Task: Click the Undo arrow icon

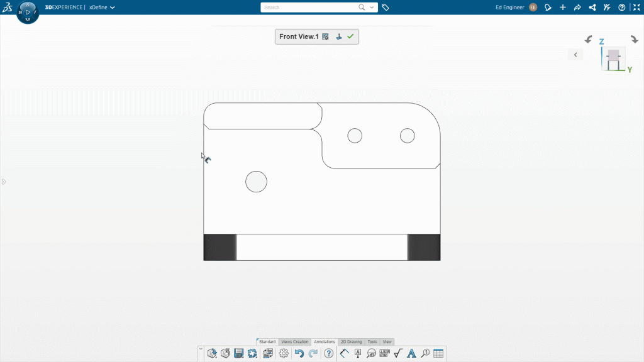Action: [299, 353]
